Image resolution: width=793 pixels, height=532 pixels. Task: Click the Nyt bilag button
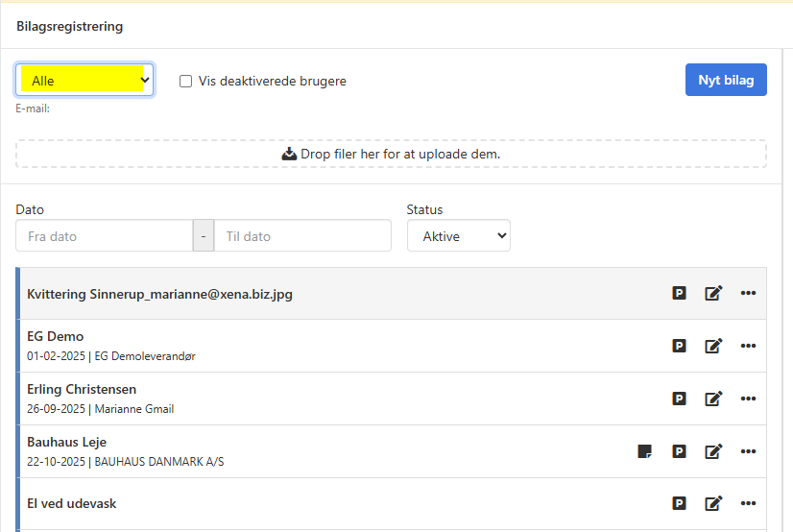726,81
